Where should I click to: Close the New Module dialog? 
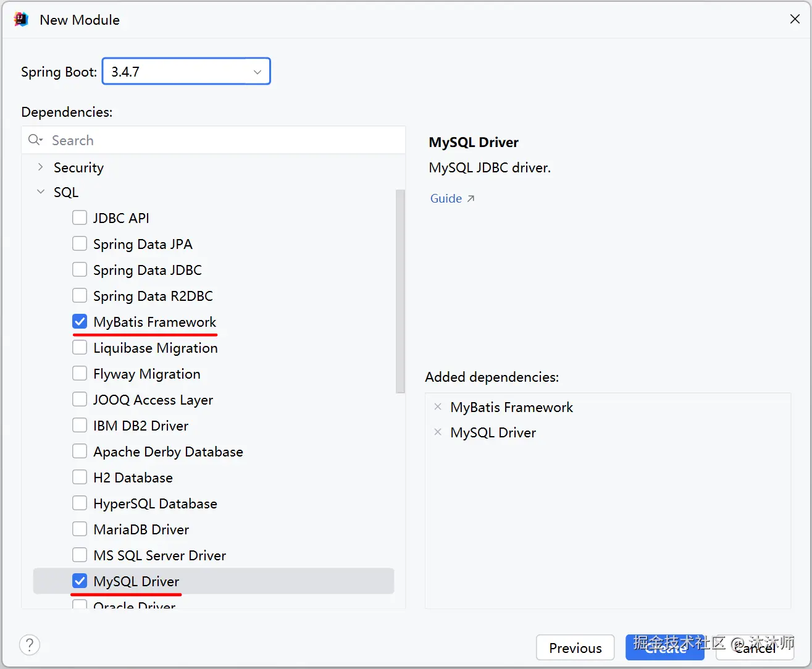click(x=795, y=19)
